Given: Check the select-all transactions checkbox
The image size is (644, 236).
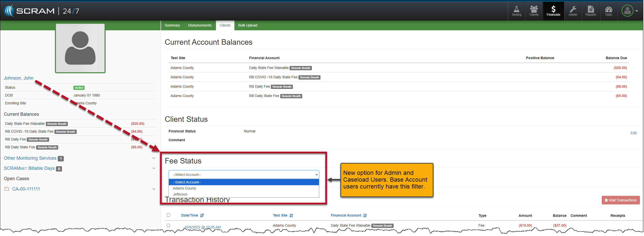Looking at the screenshot, I should click(169, 215).
